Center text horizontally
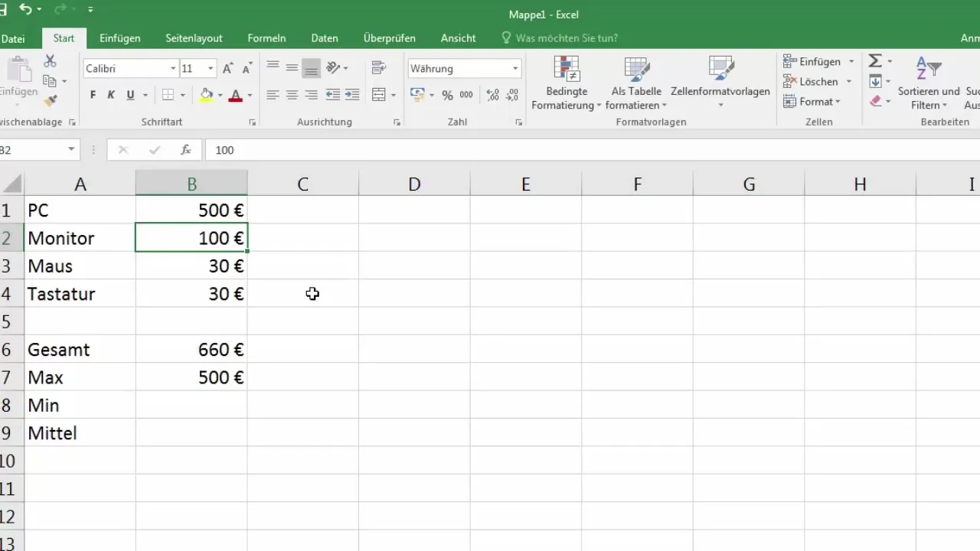This screenshot has height=551, width=980. pyautogui.click(x=292, y=95)
